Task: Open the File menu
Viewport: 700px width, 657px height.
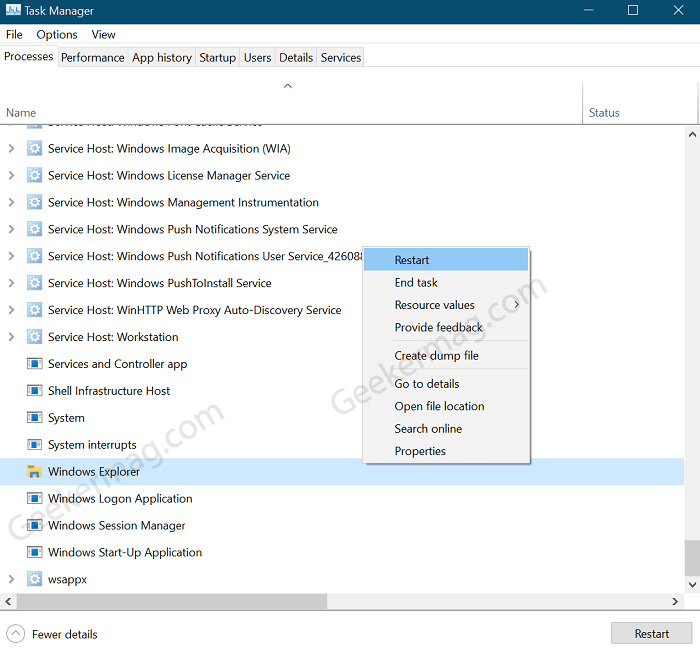Action: 14,34
